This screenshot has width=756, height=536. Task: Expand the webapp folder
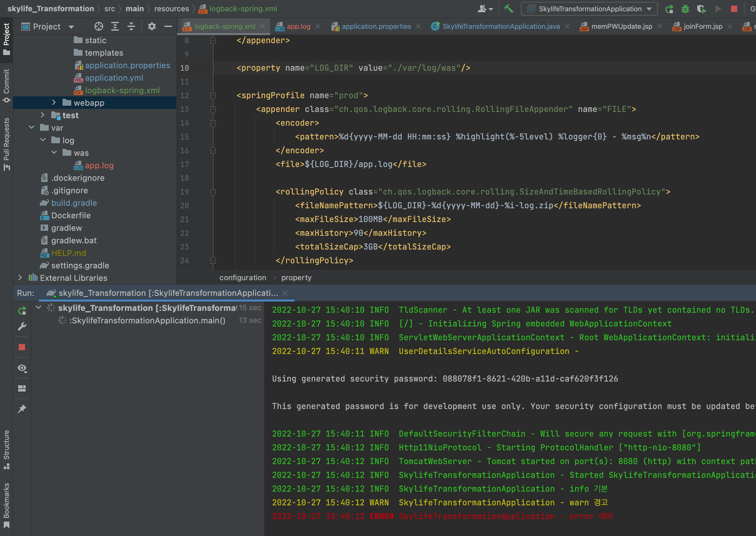pyautogui.click(x=54, y=103)
